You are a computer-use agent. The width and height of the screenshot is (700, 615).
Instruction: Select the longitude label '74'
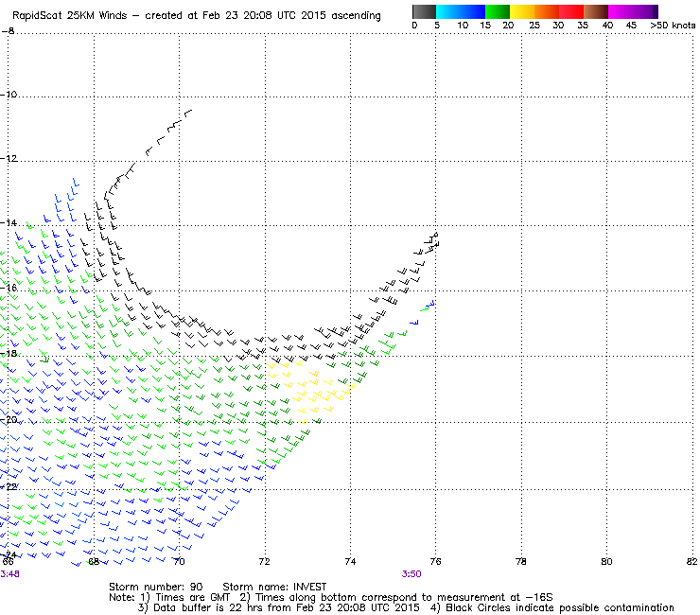[350, 562]
